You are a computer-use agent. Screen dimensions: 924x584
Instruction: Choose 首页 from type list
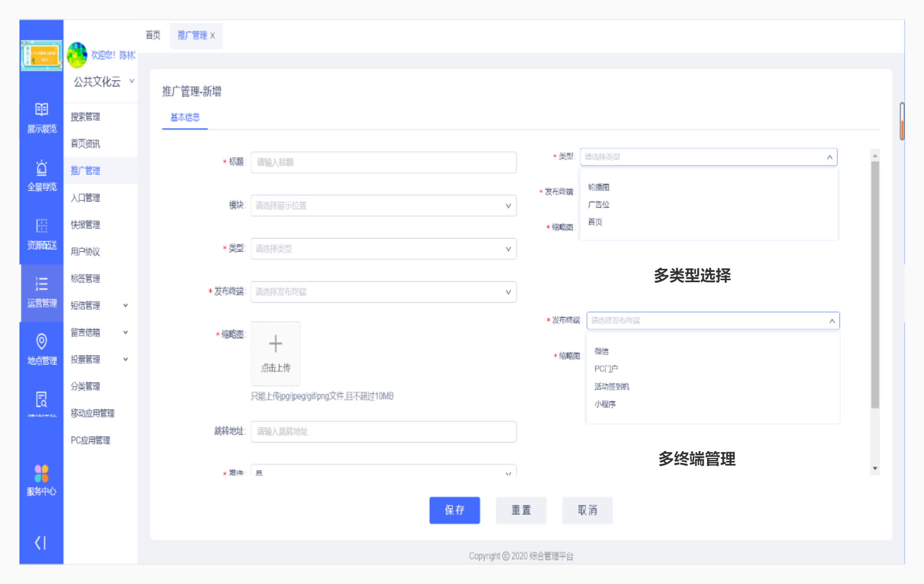point(595,222)
